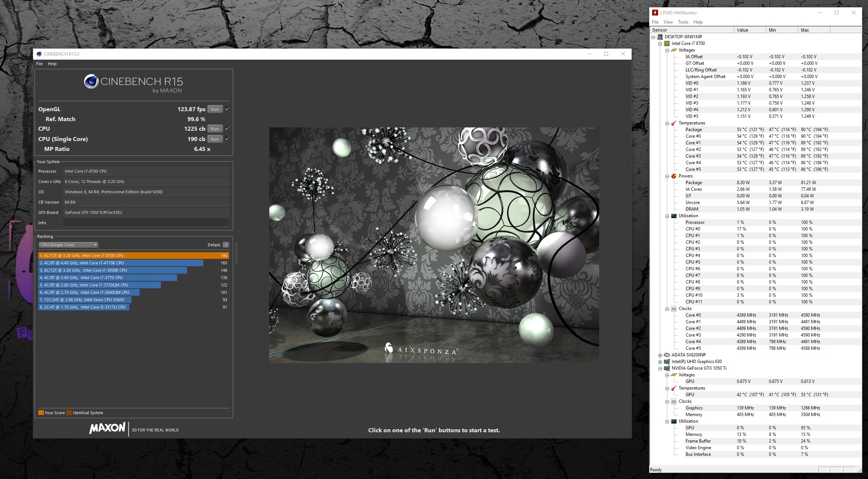The height and width of the screenshot is (479, 868).
Task: Collapse the Powers section
Action: (667, 176)
